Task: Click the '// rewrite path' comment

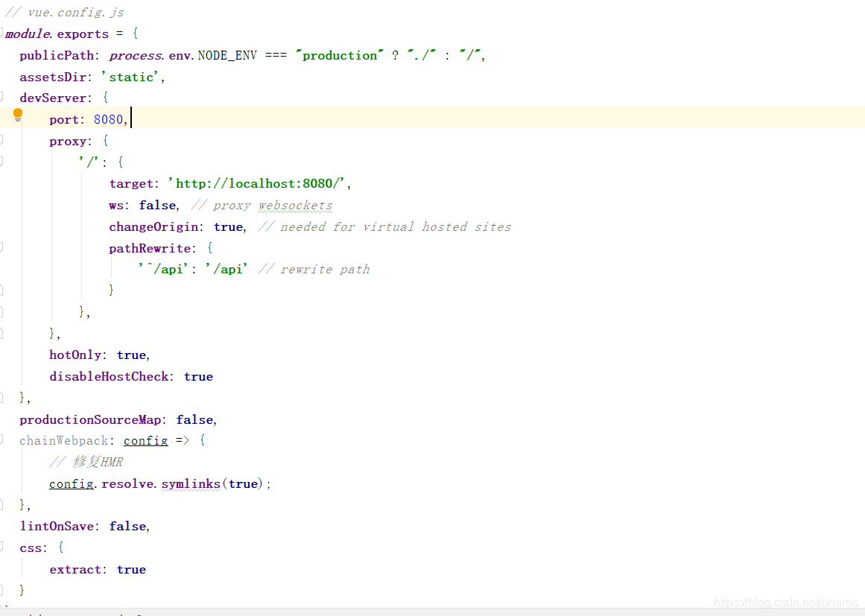Action: click(314, 269)
